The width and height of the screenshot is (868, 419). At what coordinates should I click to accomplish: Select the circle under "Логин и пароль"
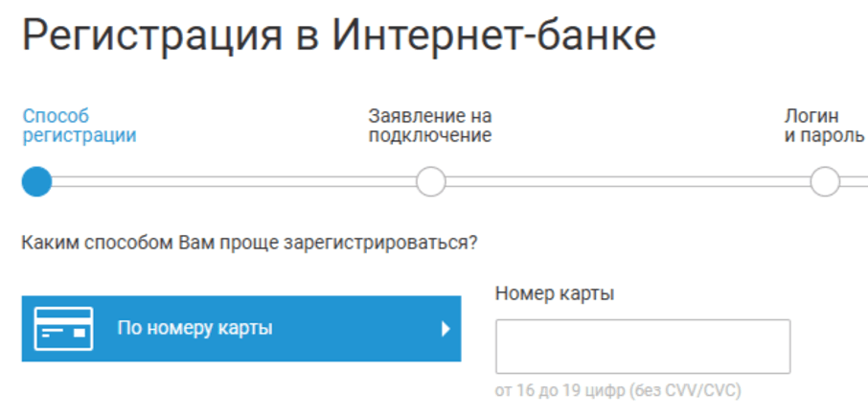click(825, 181)
